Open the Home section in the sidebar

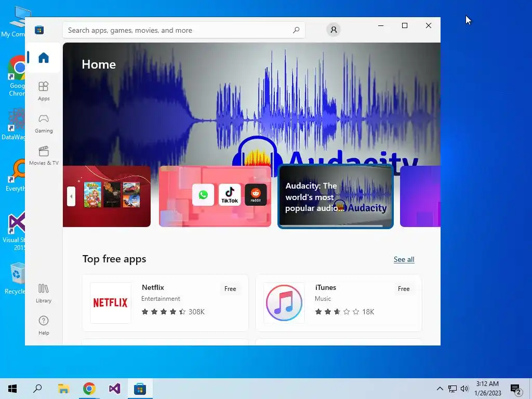tap(44, 58)
